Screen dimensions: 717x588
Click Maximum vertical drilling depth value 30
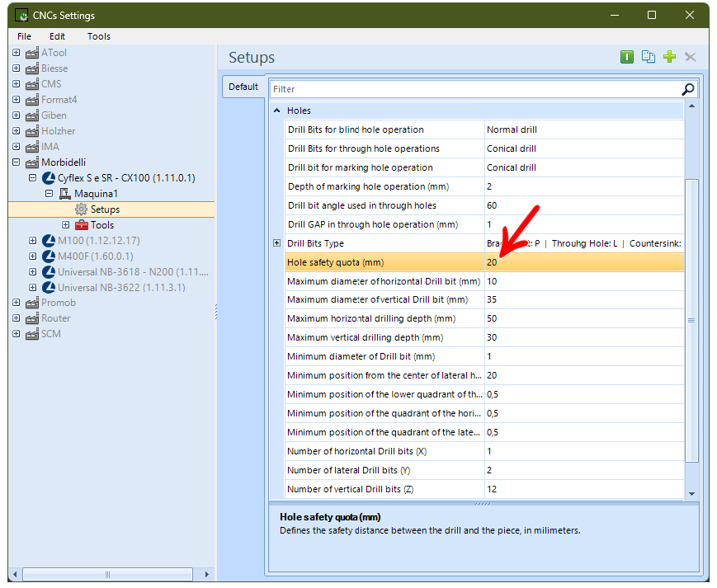(x=584, y=337)
